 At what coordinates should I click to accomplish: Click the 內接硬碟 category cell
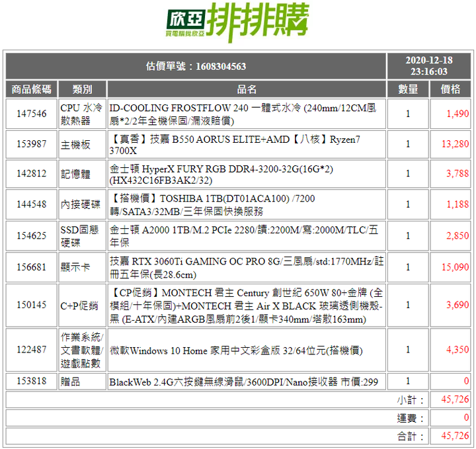82,204
